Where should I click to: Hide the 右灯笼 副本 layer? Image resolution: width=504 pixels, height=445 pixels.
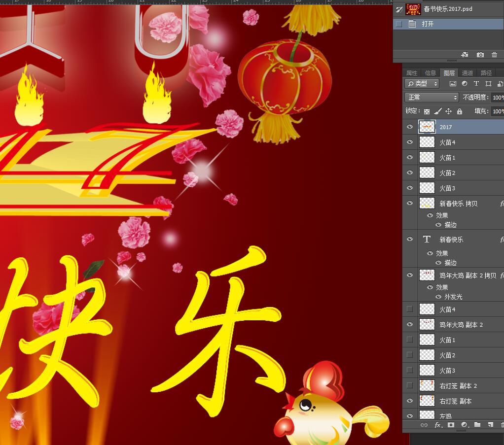tap(410, 401)
